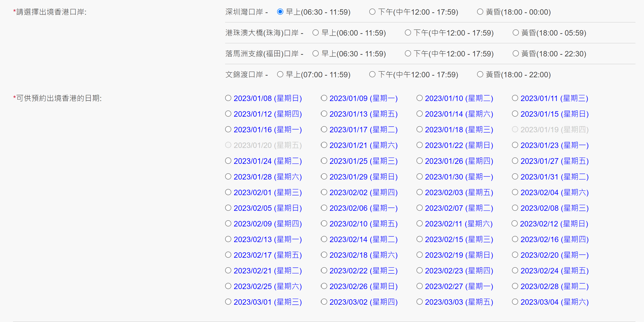Viewport: 644px width, 322px height.
Task: Select date 2023/02/16 (星期四)
Action: click(515, 239)
